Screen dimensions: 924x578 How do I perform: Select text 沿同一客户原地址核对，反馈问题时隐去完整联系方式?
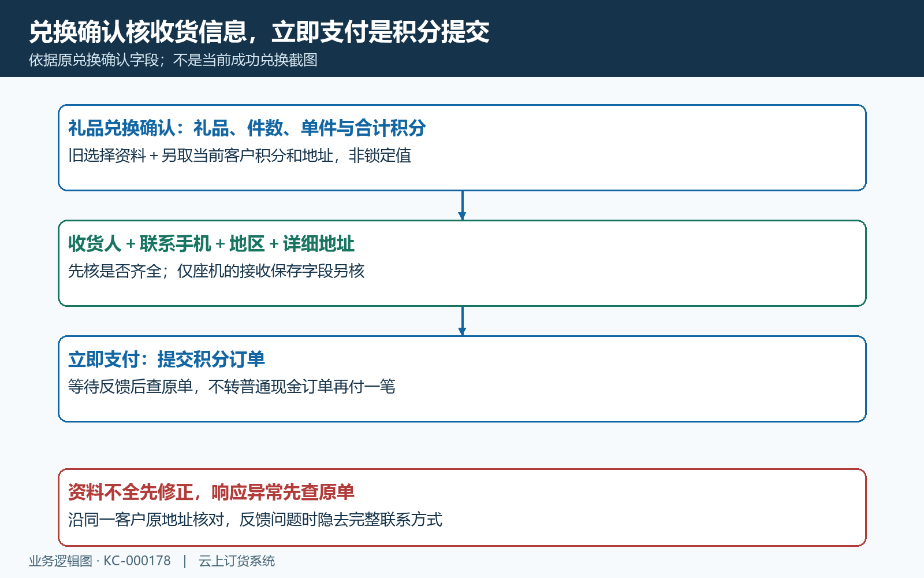coord(255,520)
